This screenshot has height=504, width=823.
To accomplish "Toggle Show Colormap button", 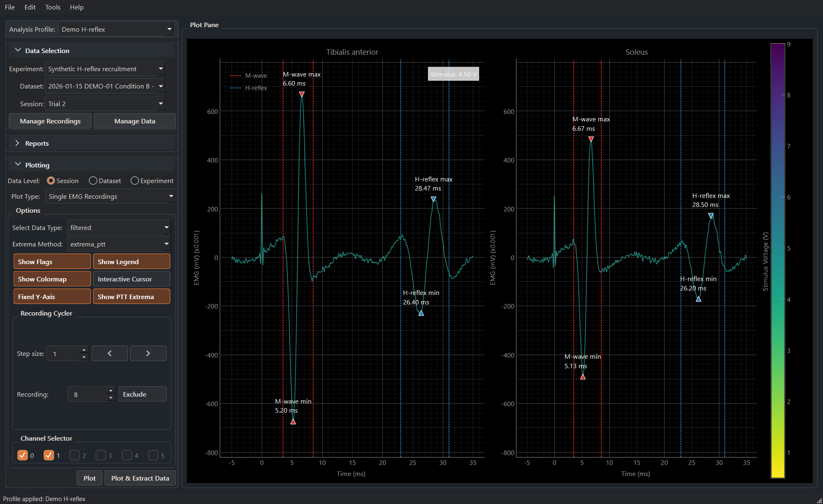I will click(52, 279).
